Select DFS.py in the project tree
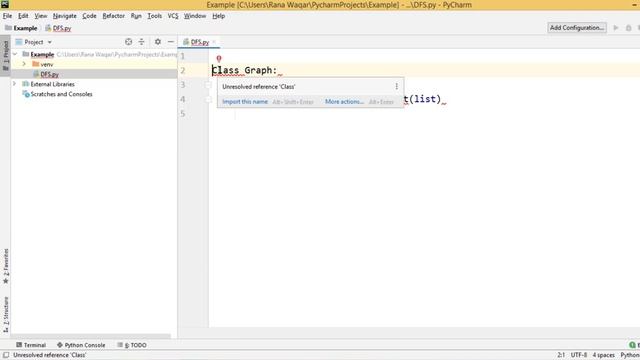 pyautogui.click(x=46, y=74)
